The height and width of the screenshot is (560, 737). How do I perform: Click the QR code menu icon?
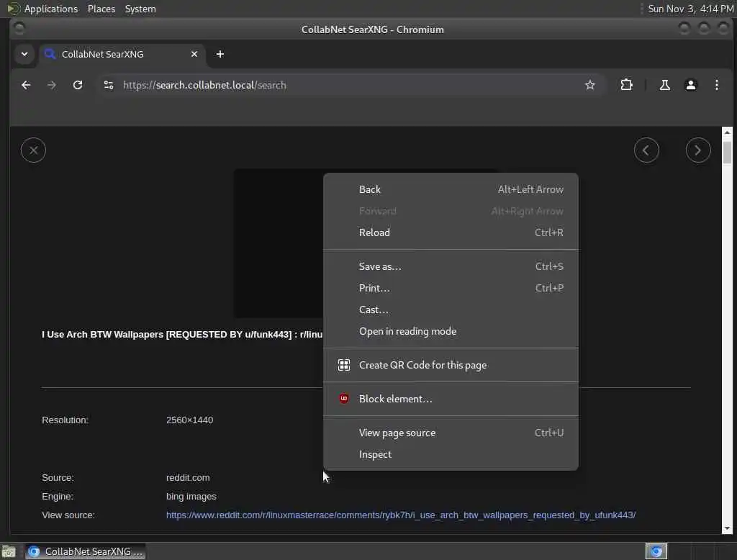(344, 365)
